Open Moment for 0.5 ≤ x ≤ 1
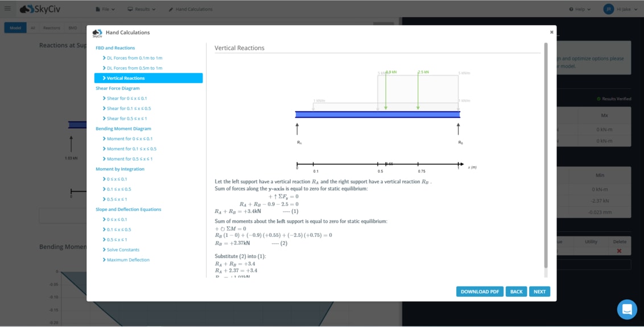The width and height of the screenshot is (644, 327). (130, 159)
